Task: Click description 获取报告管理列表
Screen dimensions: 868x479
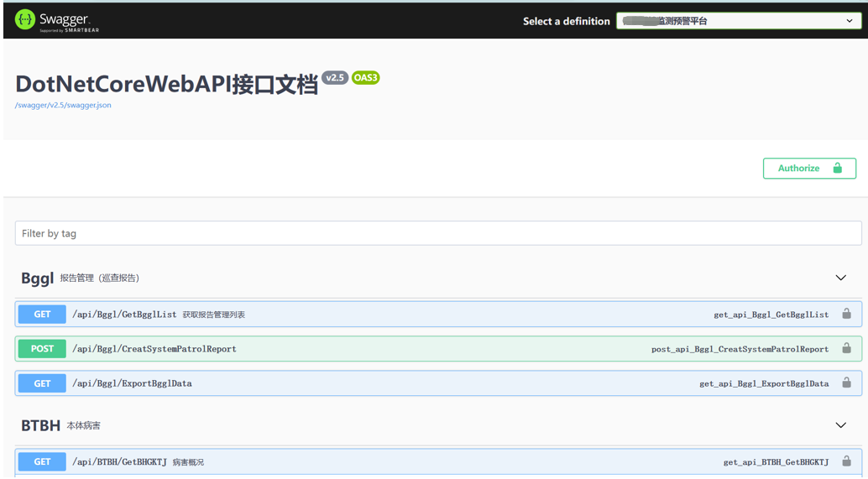Action: click(214, 315)
